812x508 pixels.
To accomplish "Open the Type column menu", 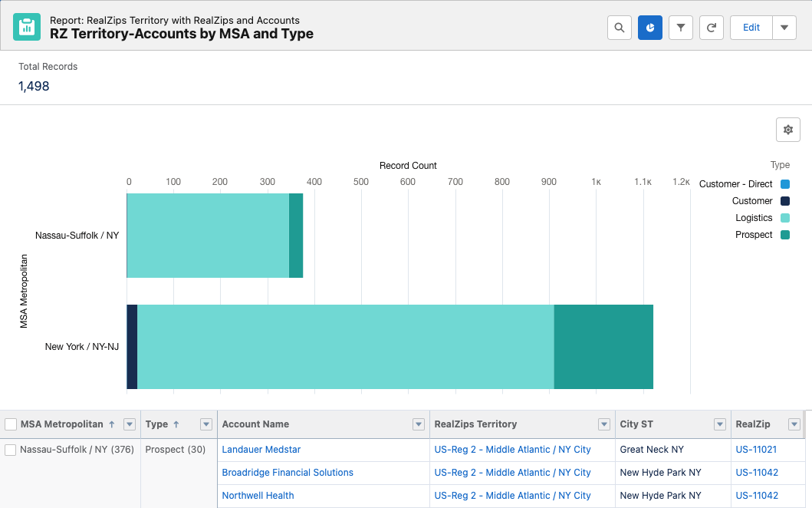I will [206, 424].
